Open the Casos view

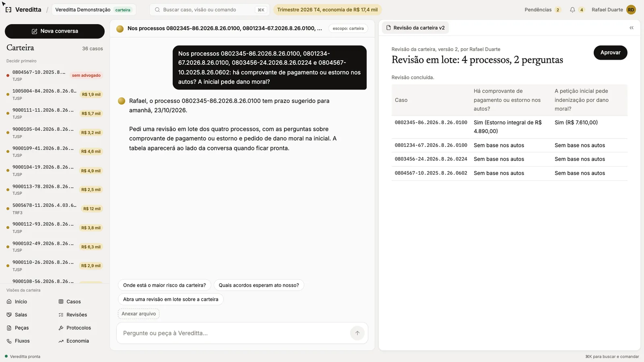pos(70,302)
